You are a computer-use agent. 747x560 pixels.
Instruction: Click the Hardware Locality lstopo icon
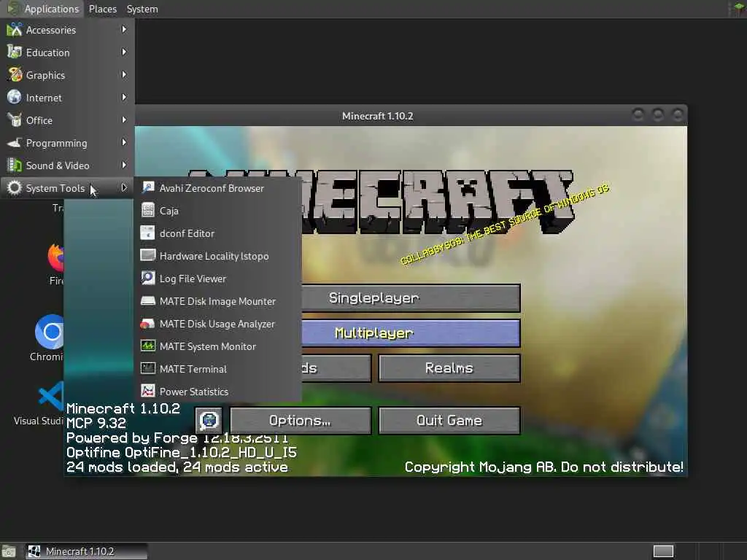click(x=148, y=255)
